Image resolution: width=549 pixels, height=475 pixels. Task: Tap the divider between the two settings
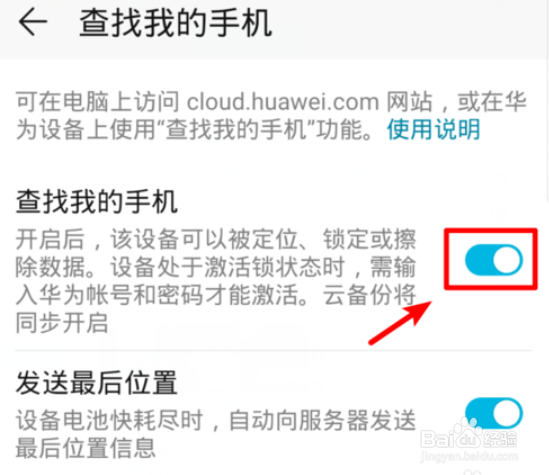(273, 350)
